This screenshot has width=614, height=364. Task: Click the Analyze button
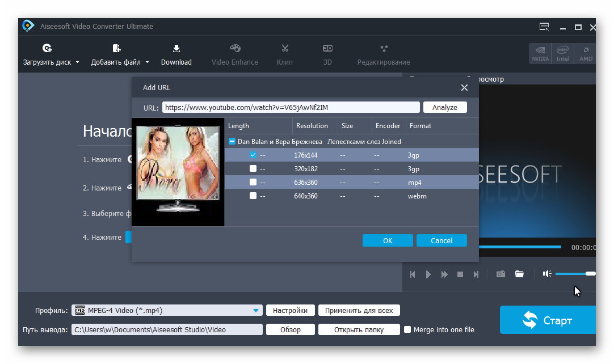coord(444,107)
